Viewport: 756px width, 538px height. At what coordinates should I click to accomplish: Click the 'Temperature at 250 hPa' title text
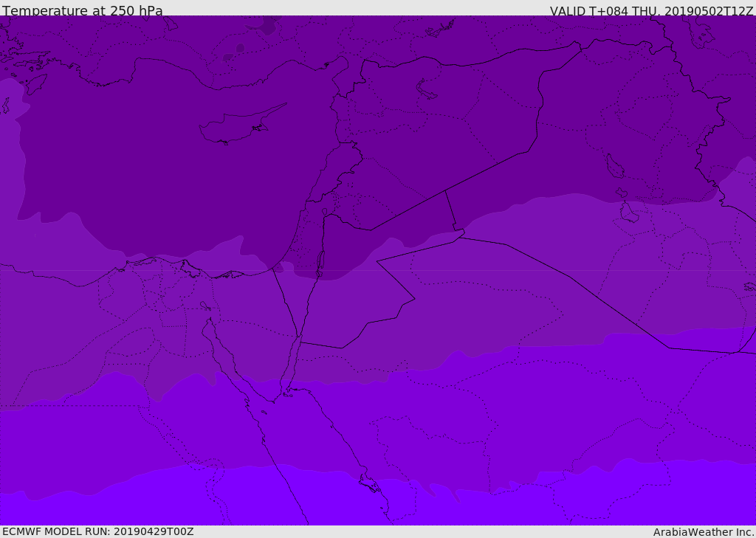tap(83, 10)
